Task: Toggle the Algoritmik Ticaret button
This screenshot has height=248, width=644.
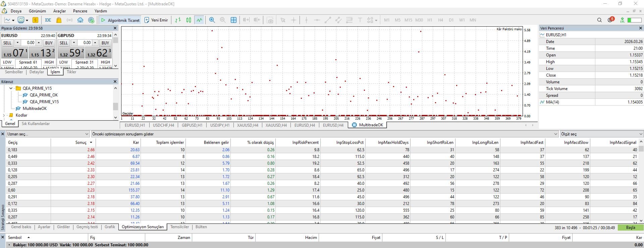Action: pos(120,20)
